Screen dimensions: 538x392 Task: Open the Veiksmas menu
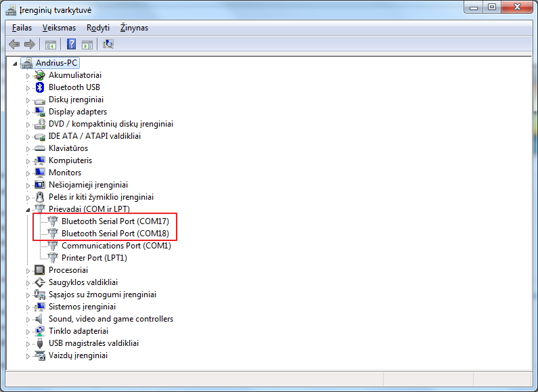[59, 28]
